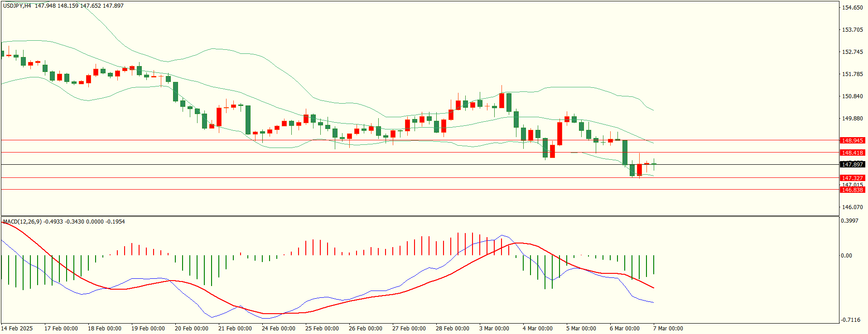Click the 24 Feb 00:00 time label
868x334 pixels.
[279, 329]
